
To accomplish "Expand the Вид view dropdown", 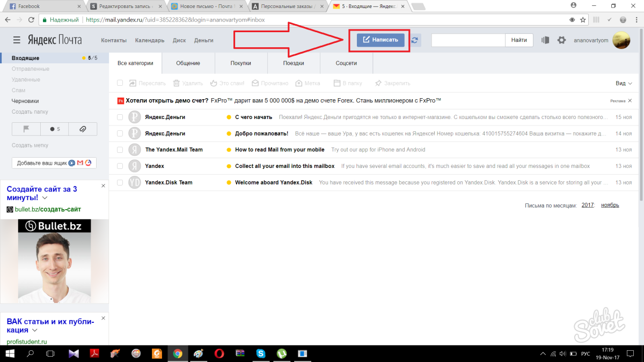I will (x=624, y=83).
